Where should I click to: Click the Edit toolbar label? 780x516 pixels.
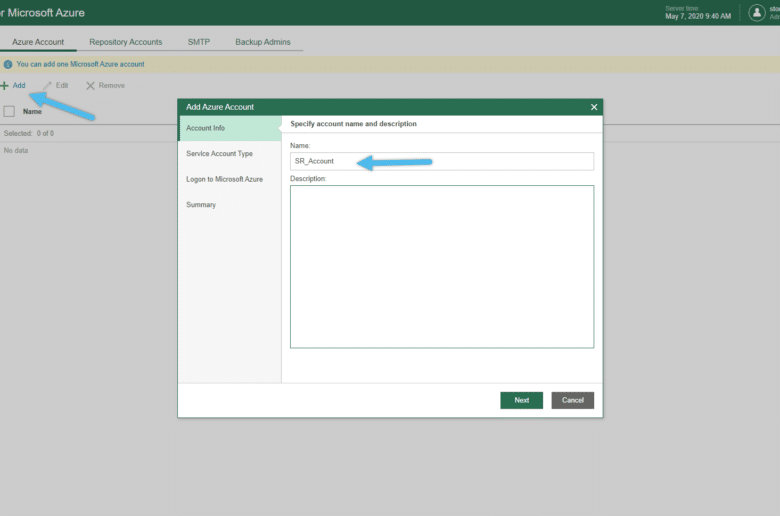[62, 86]
